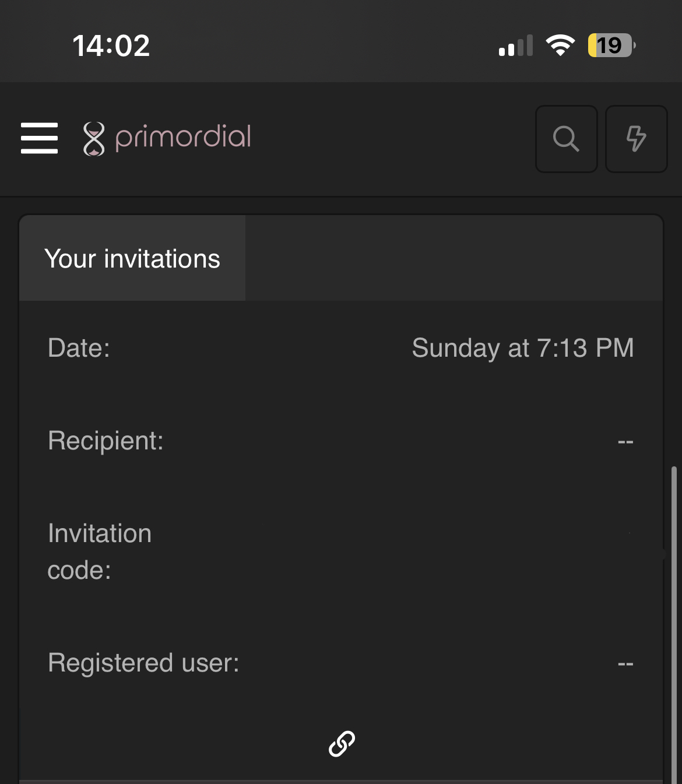
Task: Click the Invitation code: label
Action: point(100,551)
